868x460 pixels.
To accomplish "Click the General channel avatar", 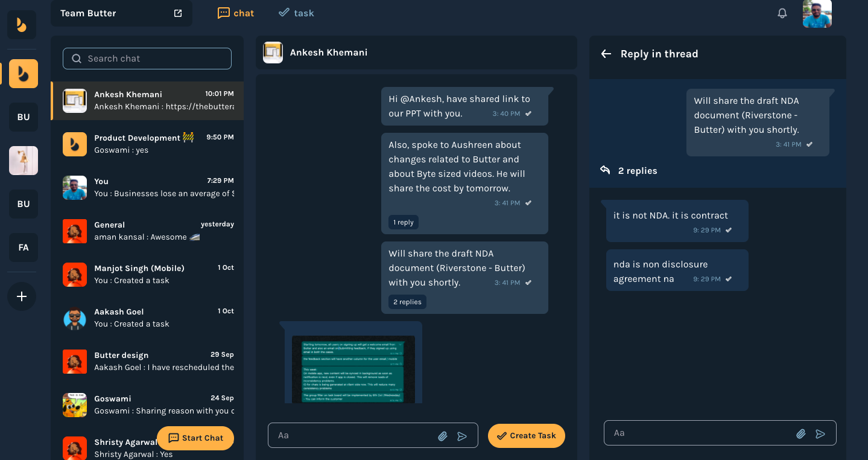I will click(x=75, y=231).
